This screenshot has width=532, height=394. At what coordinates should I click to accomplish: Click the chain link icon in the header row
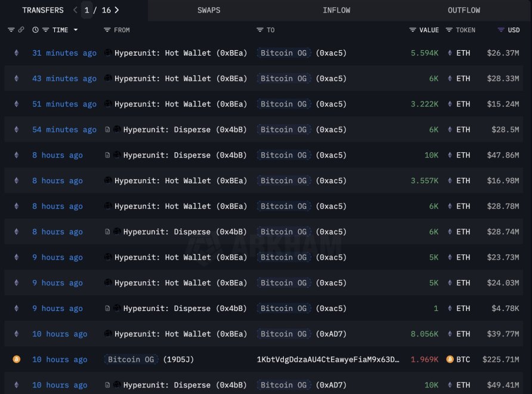coord(22,30)
